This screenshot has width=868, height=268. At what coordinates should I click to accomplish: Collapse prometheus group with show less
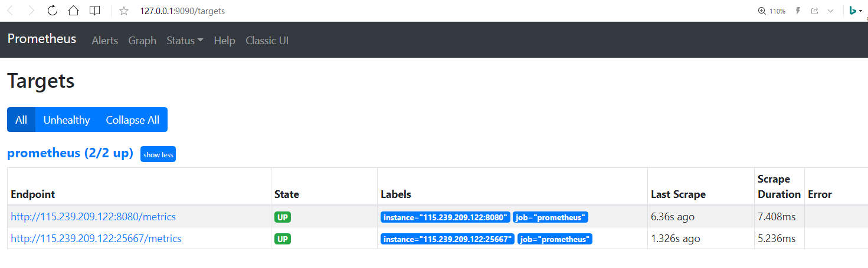coord(158,154)
